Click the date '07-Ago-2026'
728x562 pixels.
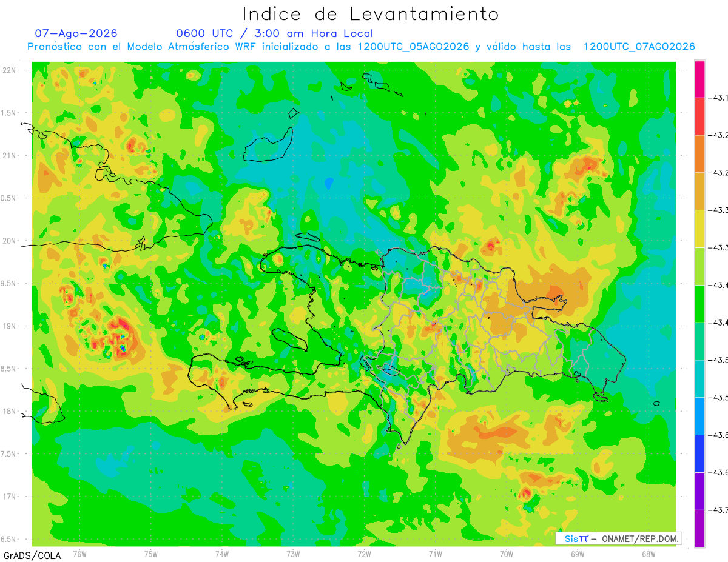coord(76,33)
